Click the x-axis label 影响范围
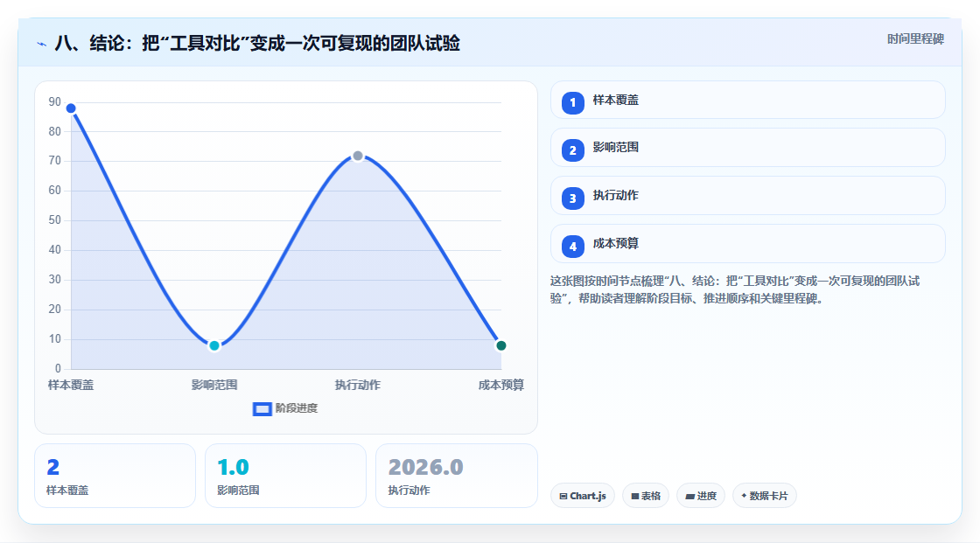This screenshot has height=543, width=980. tap(214, 385)
